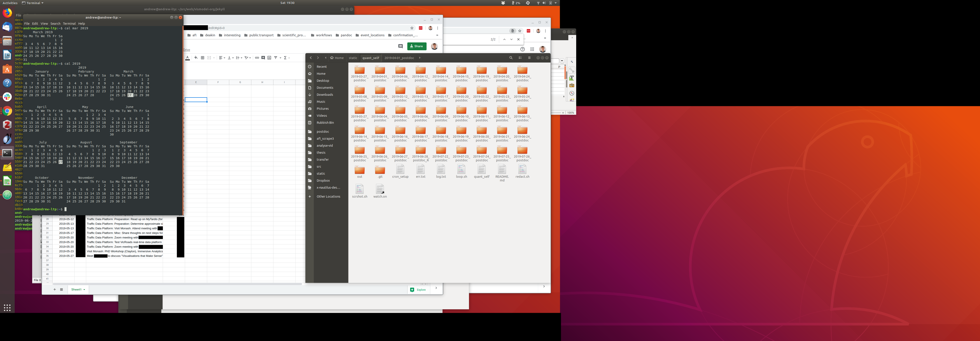Open the Files hamburger menu

(x=529, y=58)
